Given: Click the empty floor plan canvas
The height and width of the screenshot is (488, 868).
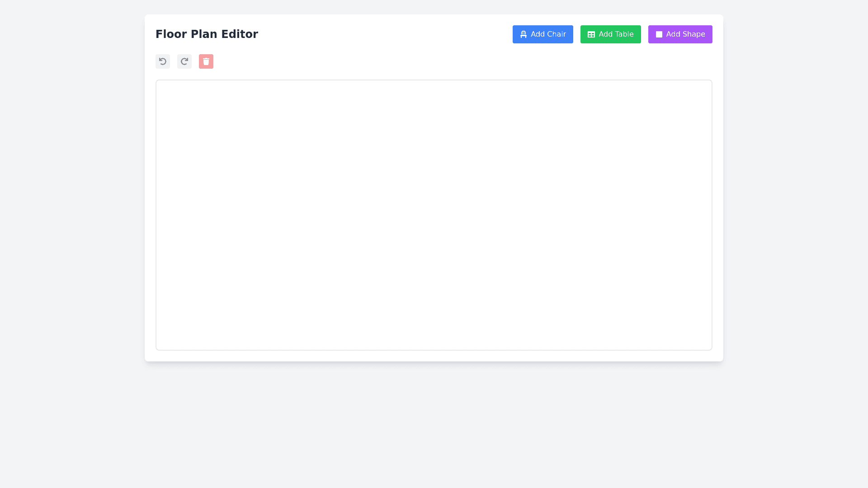Looking at the screenshot, I should pos(434,215).
